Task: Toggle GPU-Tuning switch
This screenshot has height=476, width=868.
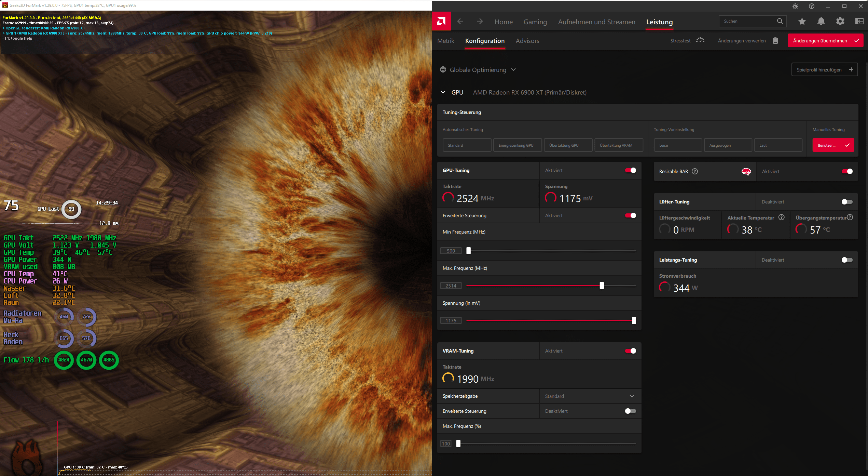Action: pyautogui.click(x=631, y=170)
